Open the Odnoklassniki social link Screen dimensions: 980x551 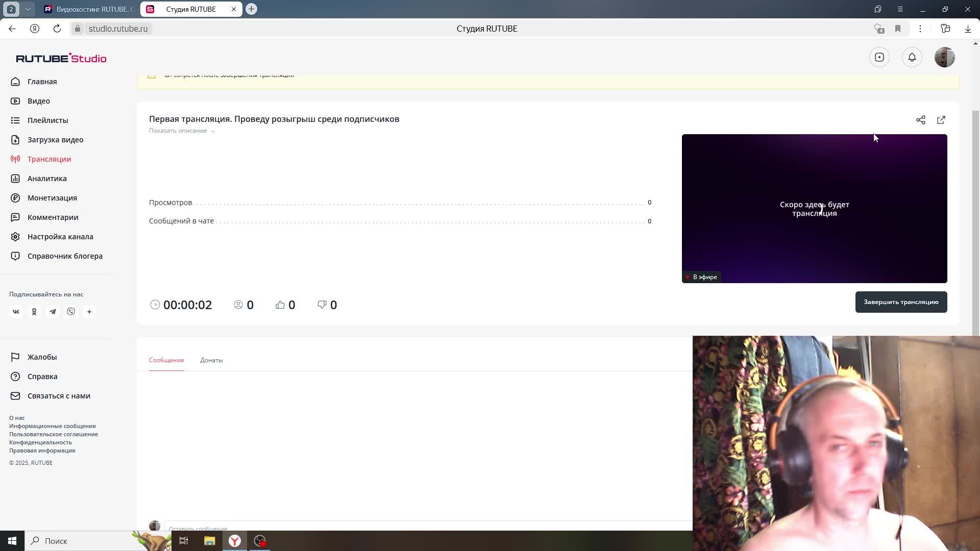tap(34, 312)
